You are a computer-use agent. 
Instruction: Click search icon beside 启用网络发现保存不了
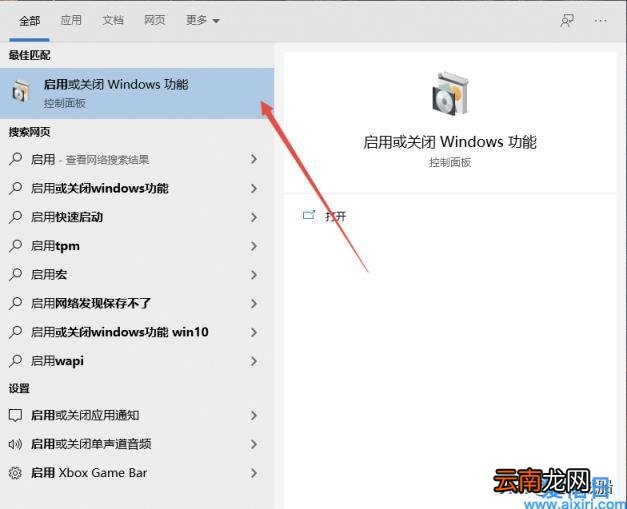(15, 303)
